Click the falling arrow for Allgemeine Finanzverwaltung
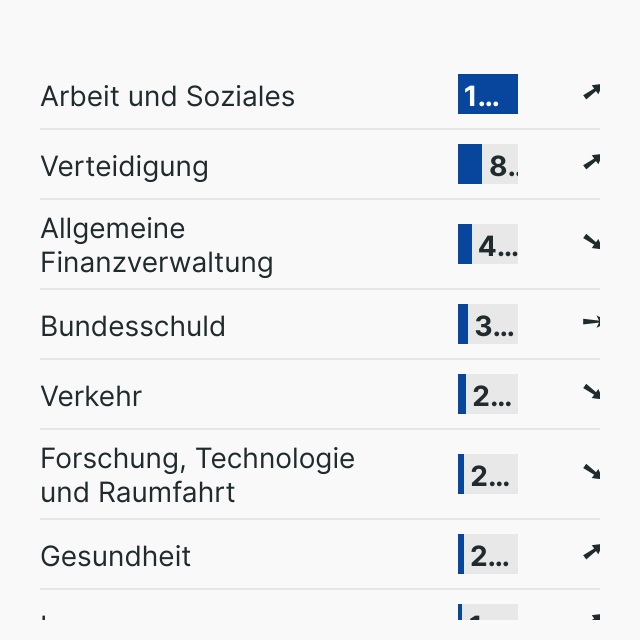The height and width of the screenshot is (640, 640). (591, 241)
